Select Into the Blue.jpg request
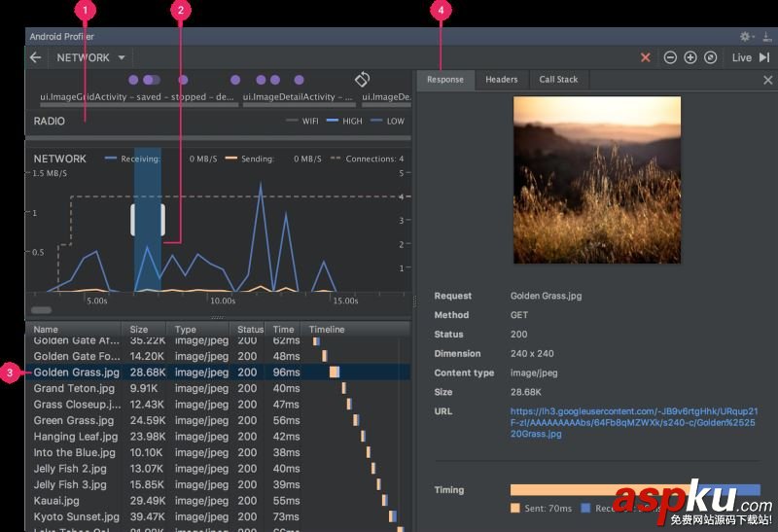This screenshot has height=532, width=778. pyautogui.click(x=218, y=452)
